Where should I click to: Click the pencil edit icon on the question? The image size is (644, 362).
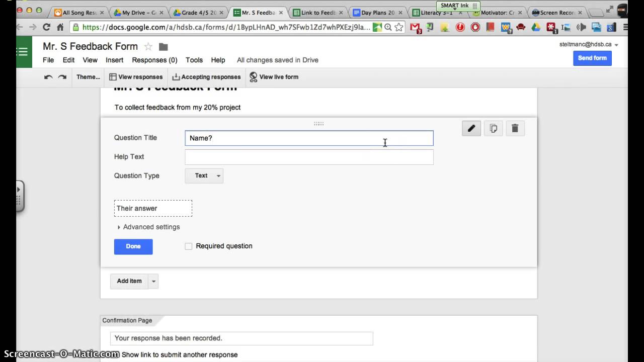point(471,129)
